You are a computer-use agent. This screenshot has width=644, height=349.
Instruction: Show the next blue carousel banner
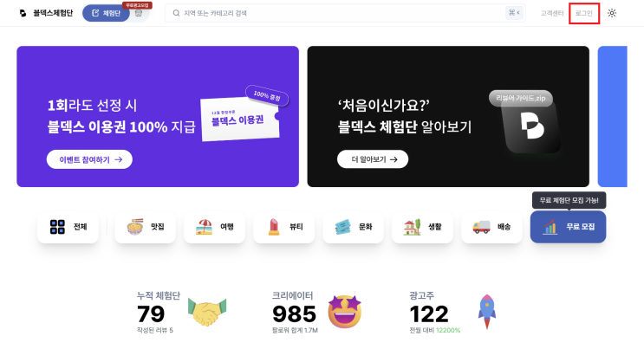tap(613, 117)
